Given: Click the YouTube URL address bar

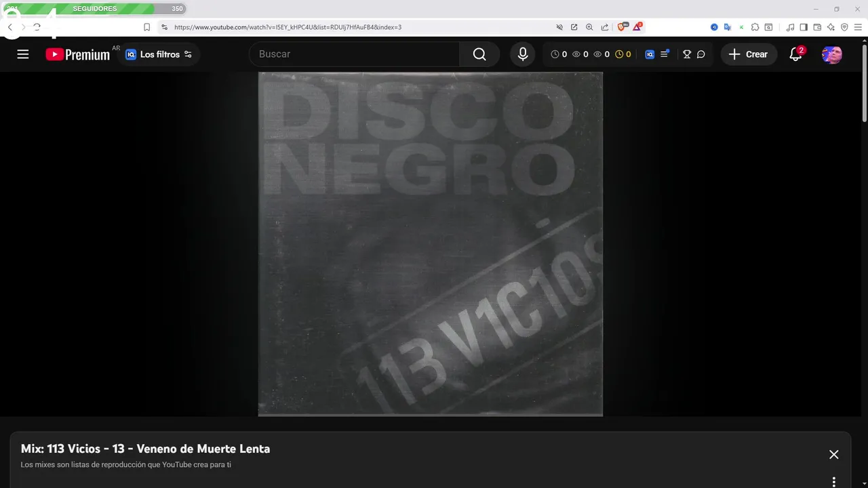Looking at the screenshot, I should coord(288,27).
